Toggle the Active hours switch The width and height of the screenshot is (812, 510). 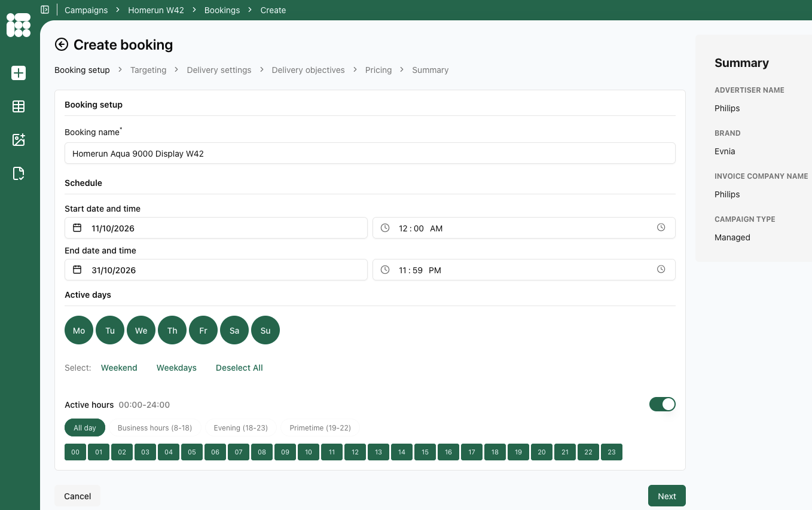pos(663,404)
